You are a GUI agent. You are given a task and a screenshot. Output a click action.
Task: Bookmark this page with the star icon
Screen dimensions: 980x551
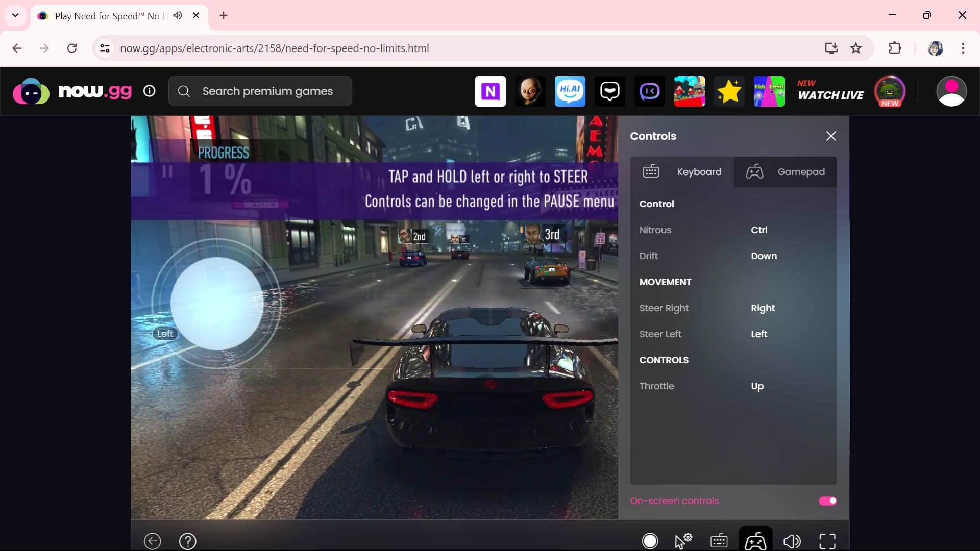856,48
